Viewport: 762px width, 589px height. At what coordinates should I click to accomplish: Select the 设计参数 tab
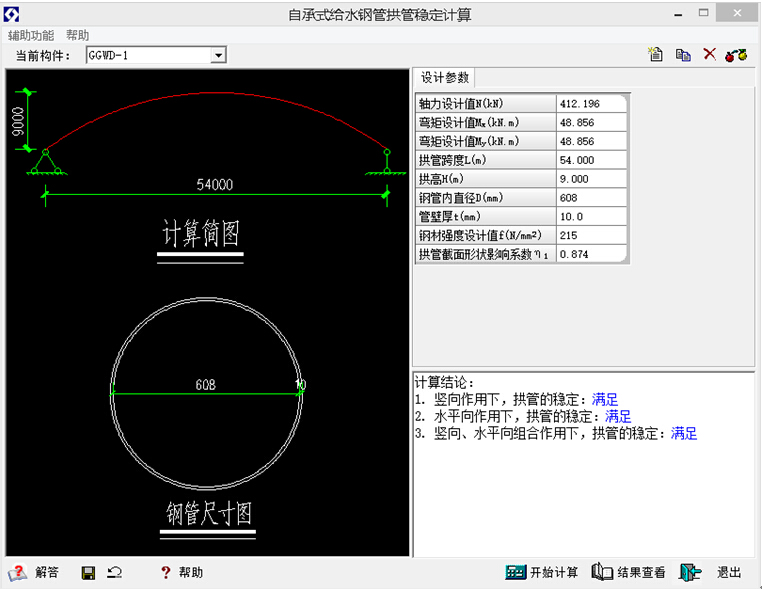[x=444, y=78]
